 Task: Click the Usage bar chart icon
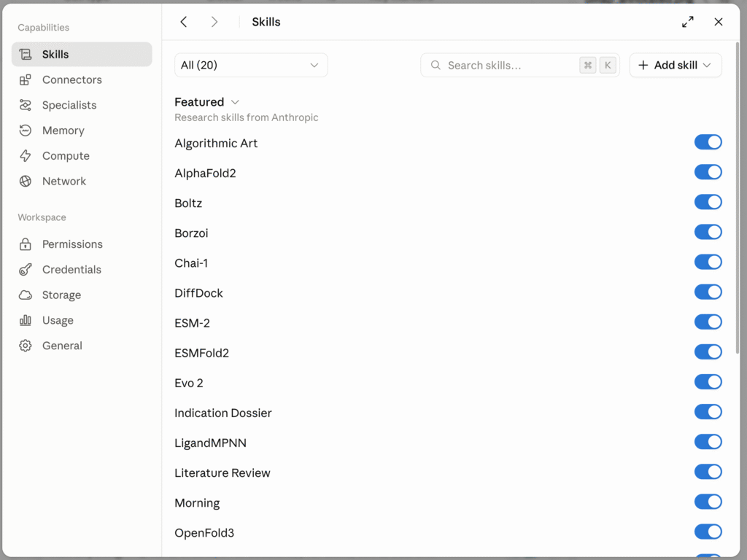26,320
